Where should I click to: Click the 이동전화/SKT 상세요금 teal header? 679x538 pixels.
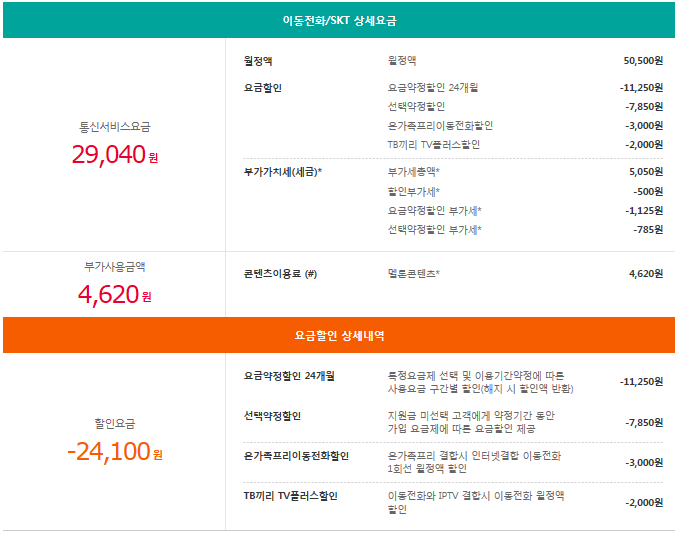pos(338,21)
